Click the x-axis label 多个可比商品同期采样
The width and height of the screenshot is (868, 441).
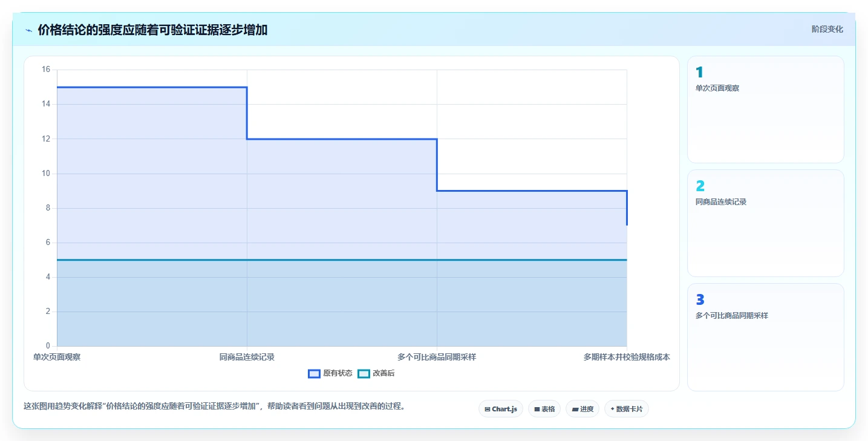[x=437, y=357]
